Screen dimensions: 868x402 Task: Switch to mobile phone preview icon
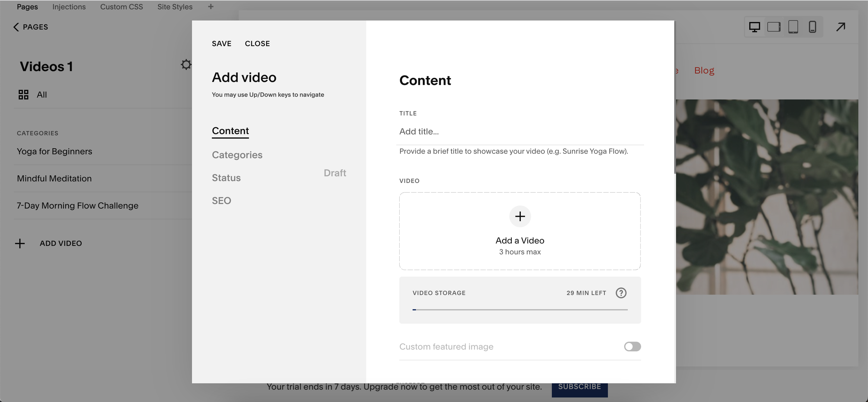(x=812, y=27)
